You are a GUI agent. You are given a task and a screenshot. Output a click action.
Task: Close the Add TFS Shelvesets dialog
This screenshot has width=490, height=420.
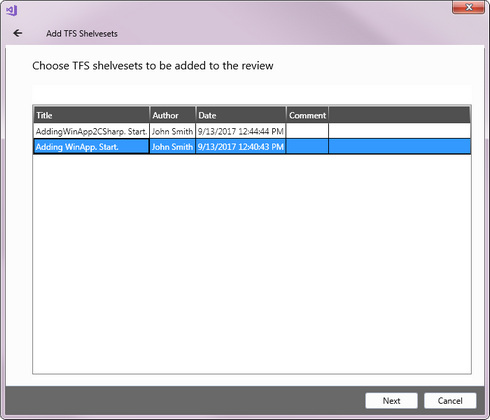[x=468, y=7]
